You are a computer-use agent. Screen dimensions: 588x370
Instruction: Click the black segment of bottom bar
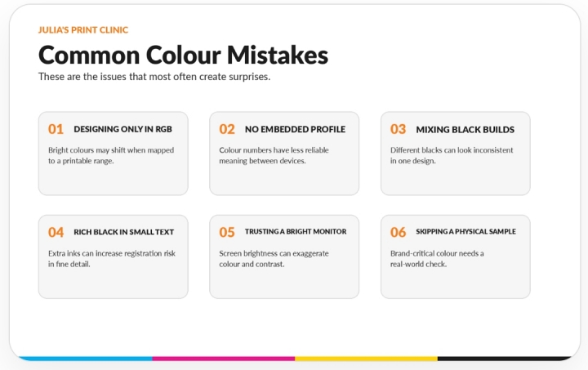(504, 359)
